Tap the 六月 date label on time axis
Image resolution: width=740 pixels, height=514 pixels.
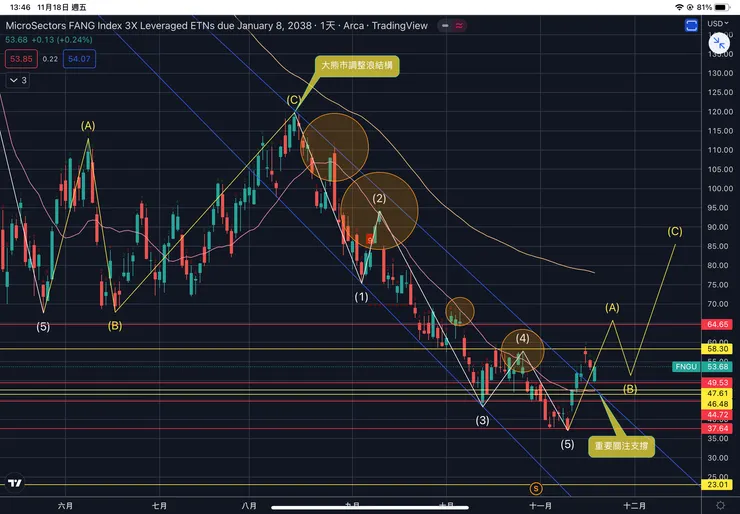click(65, 506)
